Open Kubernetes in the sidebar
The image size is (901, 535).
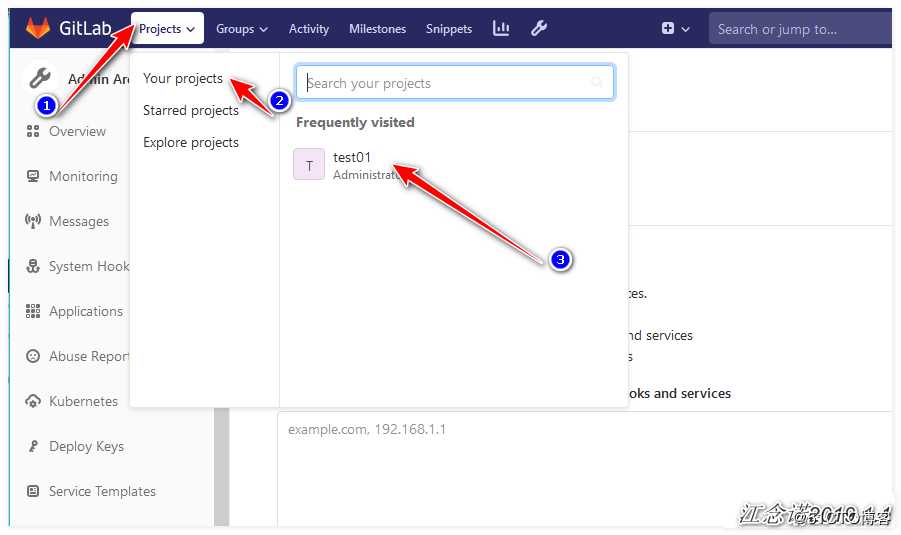point(83,401)
